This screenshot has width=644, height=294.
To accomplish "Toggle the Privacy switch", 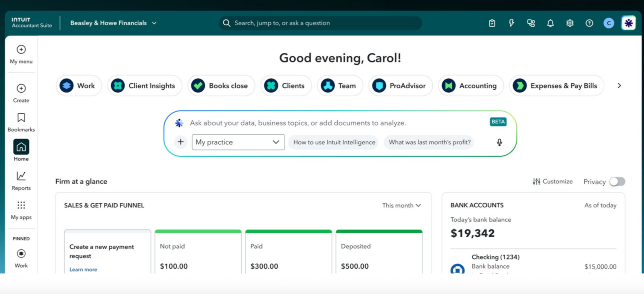I will pos(617,182).
